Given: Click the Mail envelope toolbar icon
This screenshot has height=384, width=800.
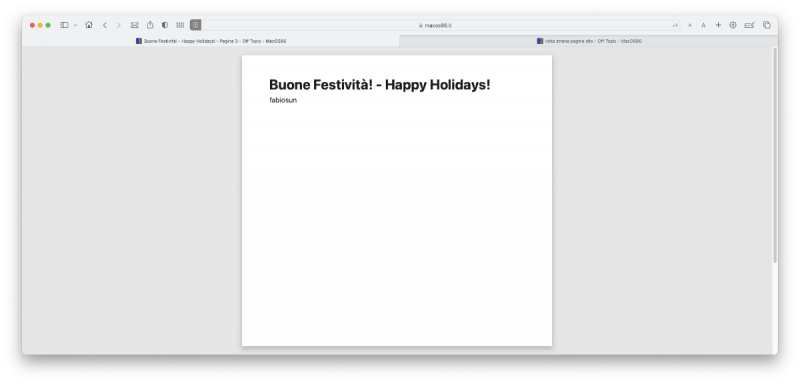Looking at the screenshot, I should 135,25.
